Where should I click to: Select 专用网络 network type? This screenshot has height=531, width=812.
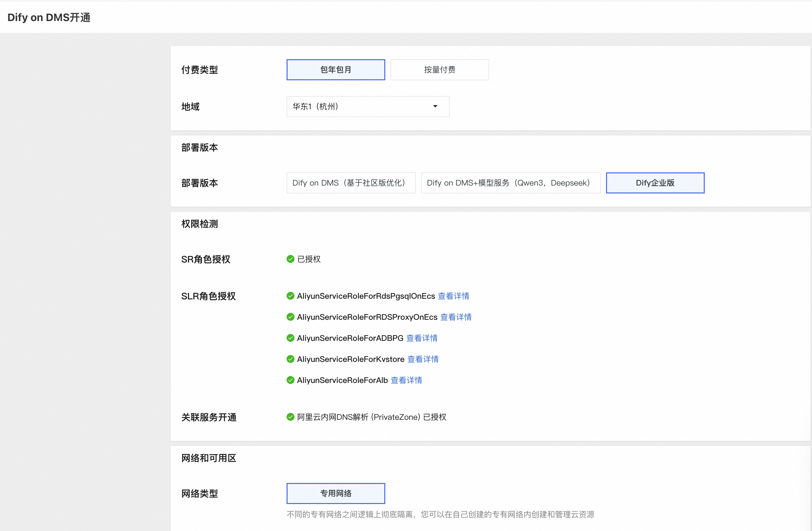[335, 493]
